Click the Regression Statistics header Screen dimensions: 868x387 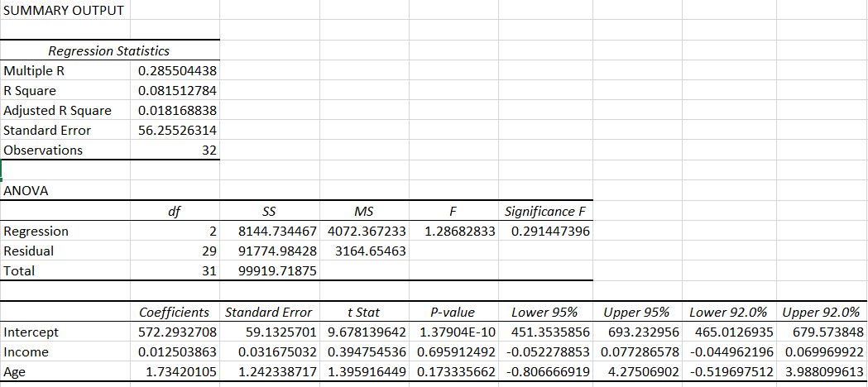pyautogui.click(x=109, y=51)
